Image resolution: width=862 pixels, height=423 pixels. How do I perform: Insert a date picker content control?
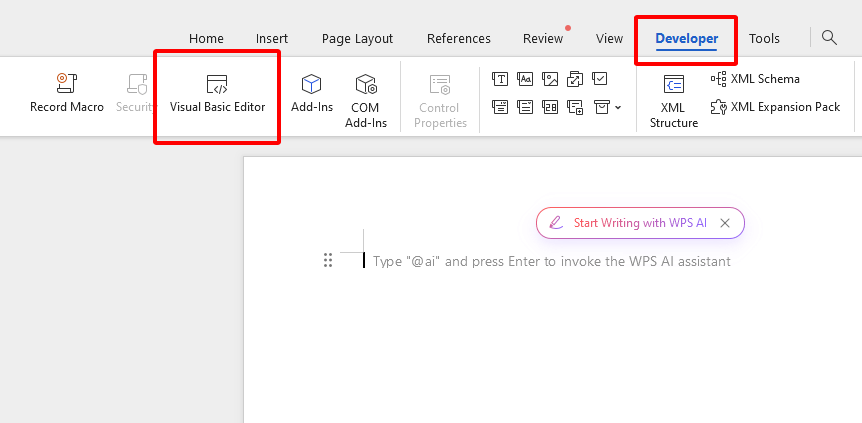[x=549, y=106]
